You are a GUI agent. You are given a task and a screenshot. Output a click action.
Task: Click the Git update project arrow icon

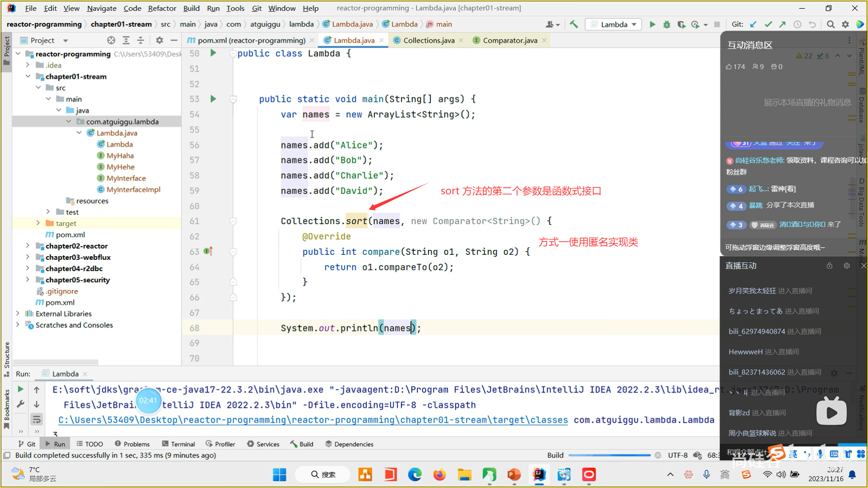tap(753, 24)
